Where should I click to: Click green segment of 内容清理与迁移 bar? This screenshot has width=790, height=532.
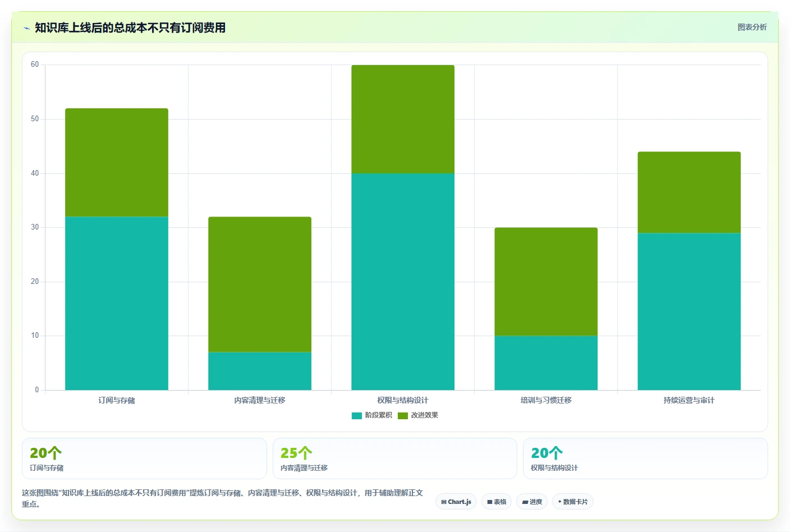pyautogui.click(x=260, y=285)
